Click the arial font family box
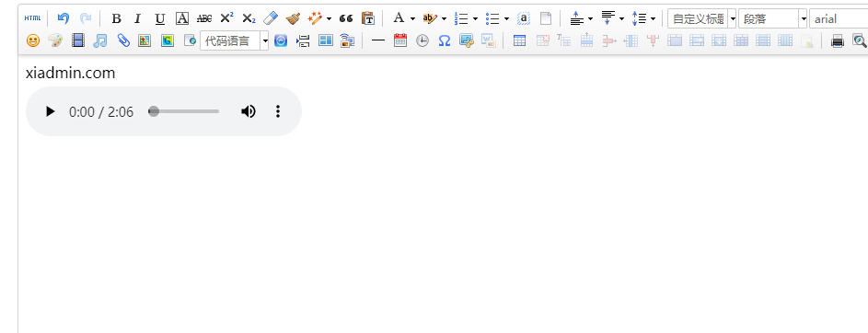Screen dimensions: 868x333 point(839,18)
